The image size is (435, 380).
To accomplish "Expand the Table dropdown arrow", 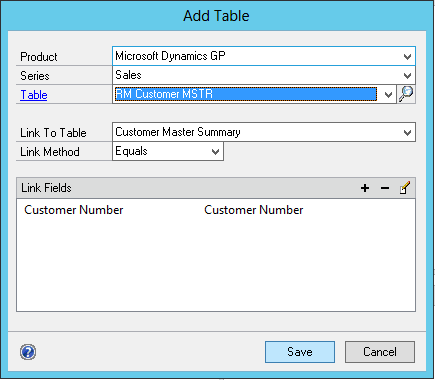I will click(x=388, y=94).
